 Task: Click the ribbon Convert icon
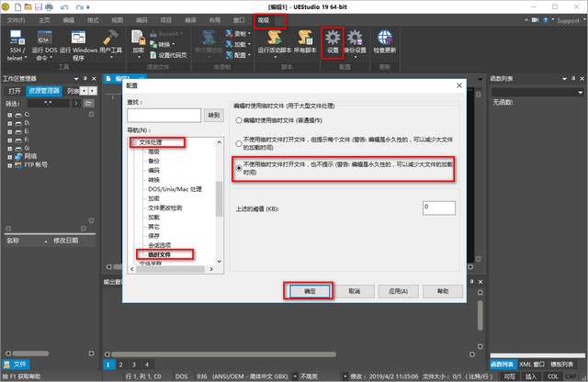(153, 44)
